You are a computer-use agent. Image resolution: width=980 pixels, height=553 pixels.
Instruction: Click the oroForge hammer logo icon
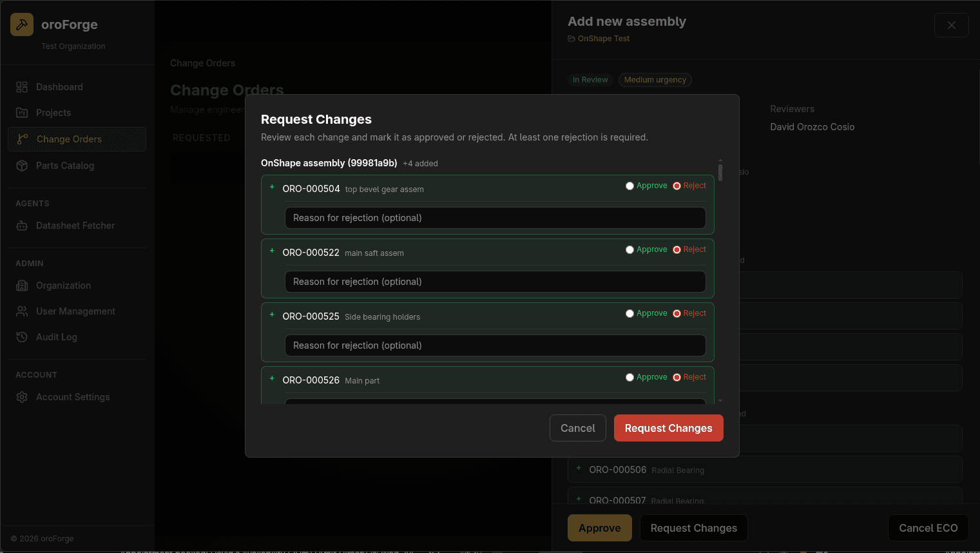[22, 24]
